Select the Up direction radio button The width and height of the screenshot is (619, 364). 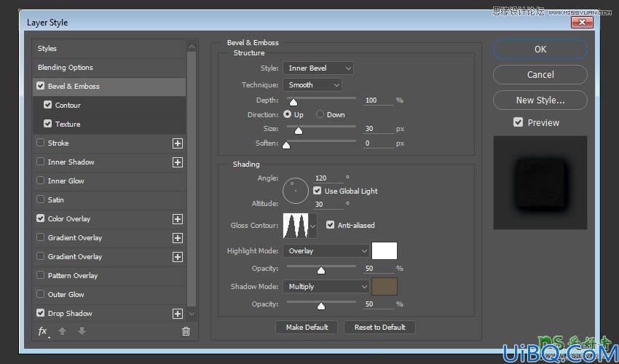click(x=288, y=114)
